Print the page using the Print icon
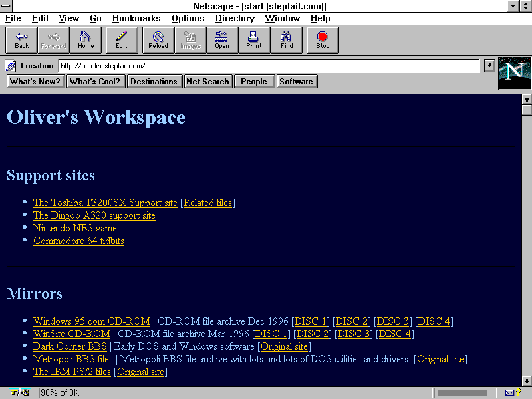The width and height of the screenshot is (532, 399). point(254,40)
